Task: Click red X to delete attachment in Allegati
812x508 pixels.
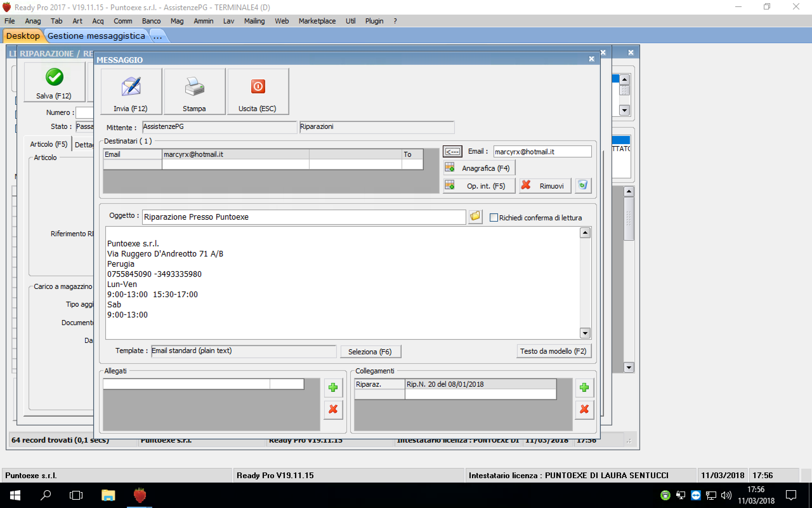Action: point(333,410)
